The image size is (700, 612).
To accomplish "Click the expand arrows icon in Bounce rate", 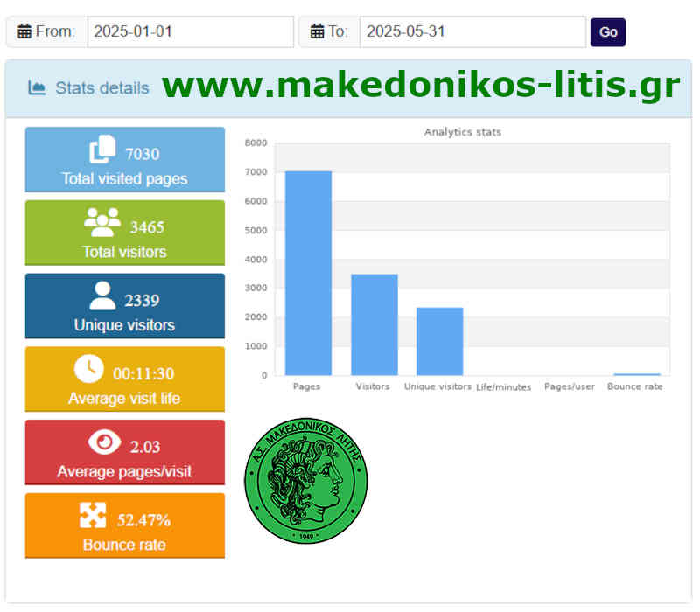I will point(93,516).
